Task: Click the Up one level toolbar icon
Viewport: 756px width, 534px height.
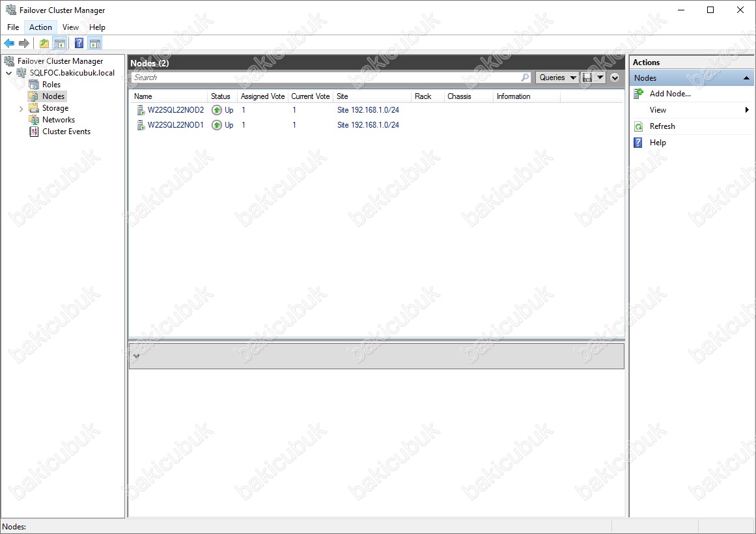Action: point(44,44)
